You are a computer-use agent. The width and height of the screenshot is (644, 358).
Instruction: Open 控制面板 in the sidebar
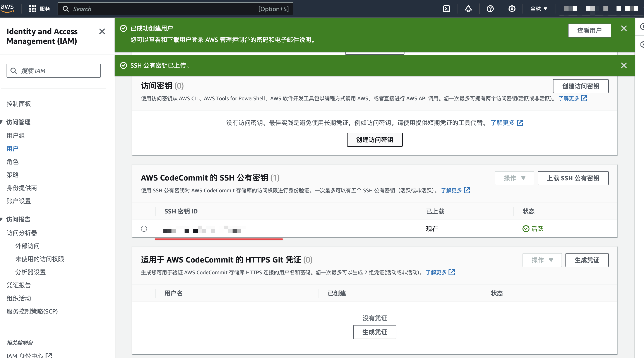click(x=19, y=104)
